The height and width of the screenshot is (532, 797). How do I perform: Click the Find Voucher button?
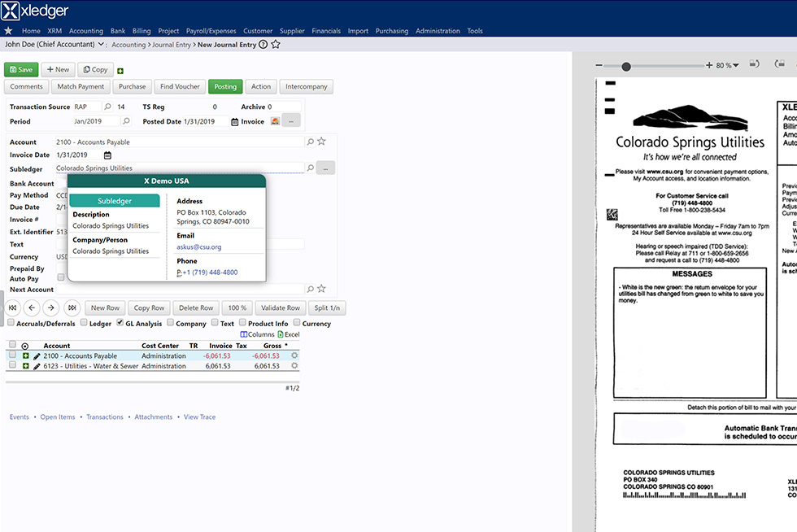click(x=180, y=86)
